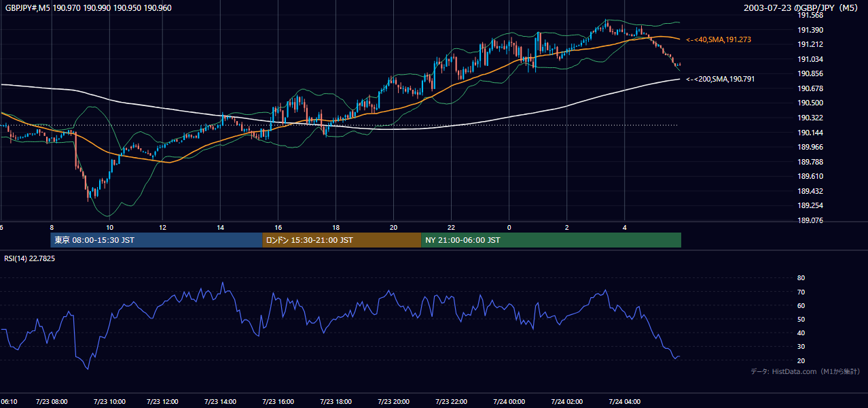This screenshot has width=868, height=408.
Task: Click the 7/23 18:00 time label
Action: tap(336, 402)
